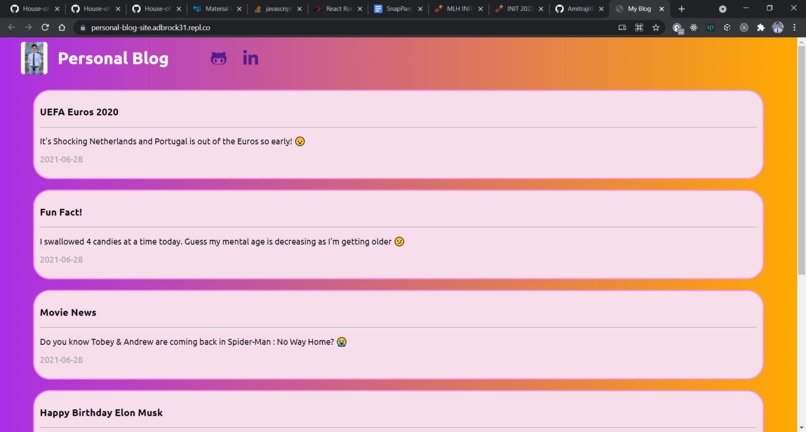Viewport: 806px width, 432px height.
Task: Open the QR code page sharing icon
Action: [639, 28]
